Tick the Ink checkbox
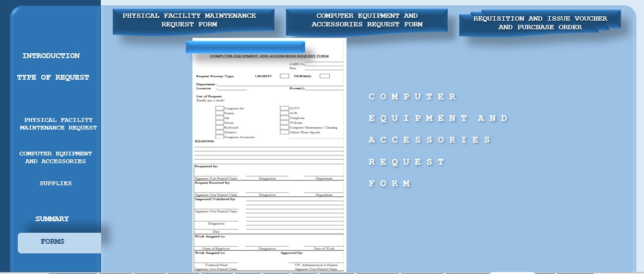The width and height of the screenshot is (644, 274). 219,118
